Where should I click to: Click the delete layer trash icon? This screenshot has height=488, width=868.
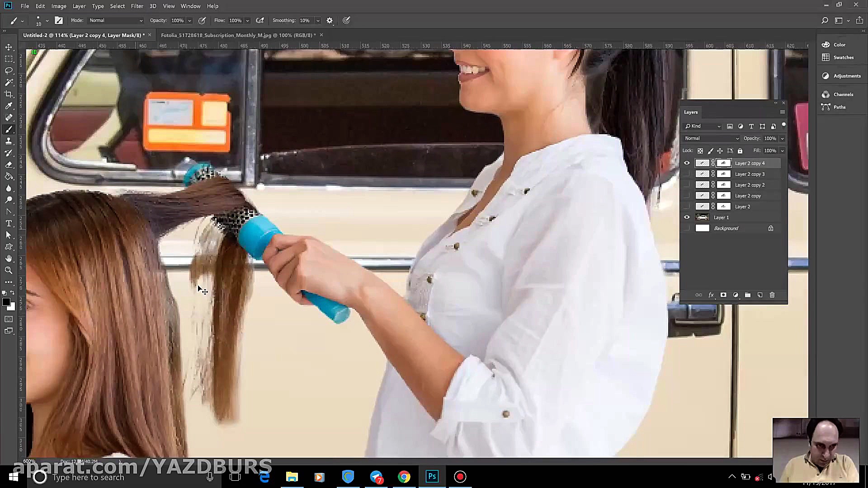[772, 295]
